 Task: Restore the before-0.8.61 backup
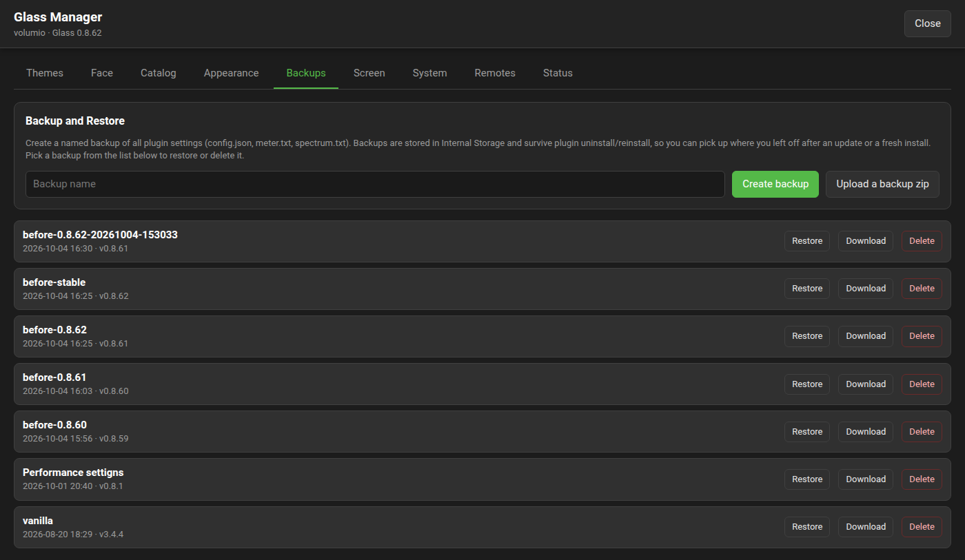pyautogui.click(x=807, y=384)
